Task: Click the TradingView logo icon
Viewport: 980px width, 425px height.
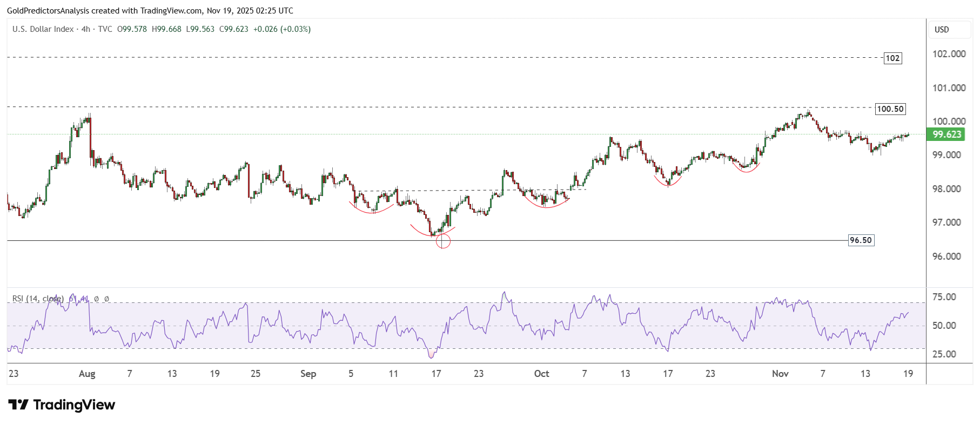Action: [x=18, y=405]
